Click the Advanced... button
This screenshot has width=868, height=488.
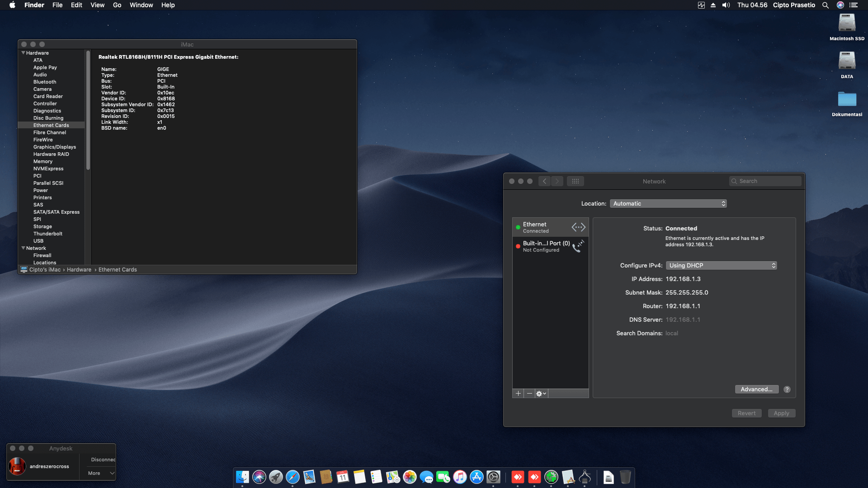[756, 389]
